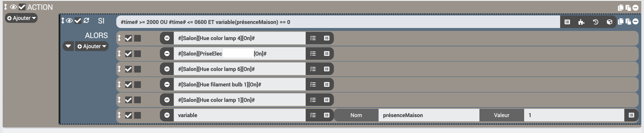This screenshot has height=133, width=644.
Task: Uncheck the Hue color lamp 1 action checkbox
Action: [129, 100]
